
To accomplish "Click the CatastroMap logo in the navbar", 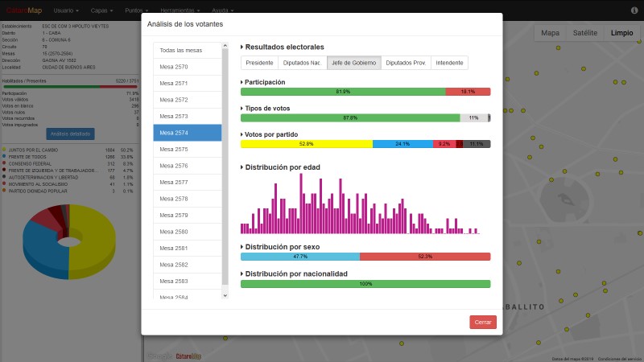I will tap(24, 10).
